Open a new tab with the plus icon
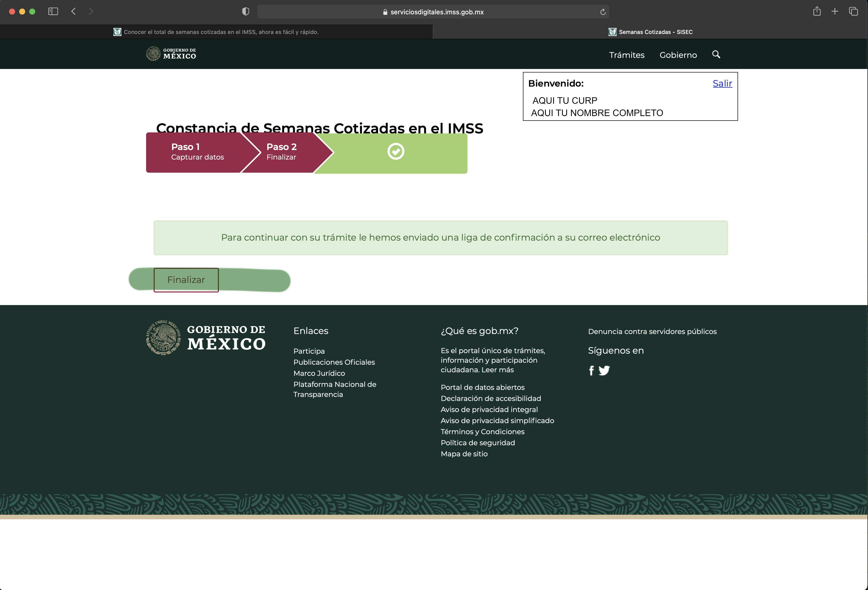868x590 pixels. 835,12
